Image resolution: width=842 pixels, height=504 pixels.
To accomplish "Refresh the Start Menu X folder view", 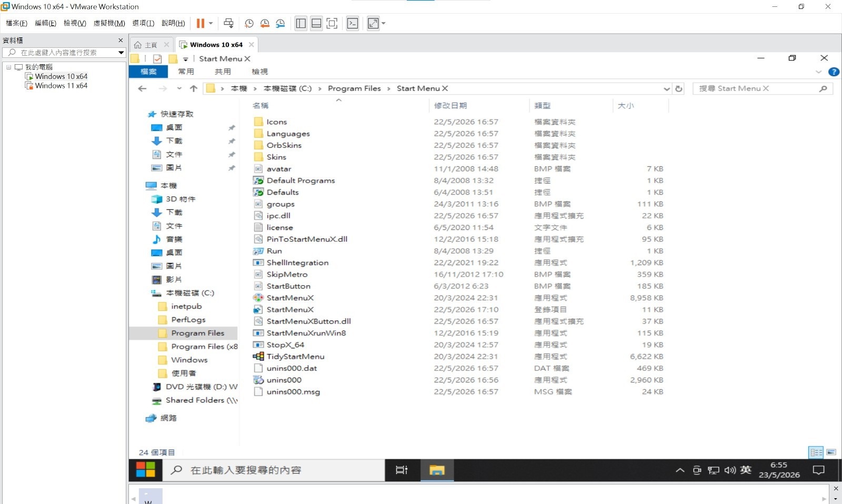I will [x=679, y=89].
